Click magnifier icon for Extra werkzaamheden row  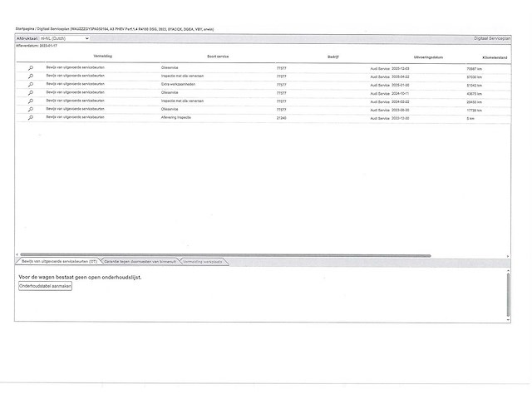click(31, 85)
